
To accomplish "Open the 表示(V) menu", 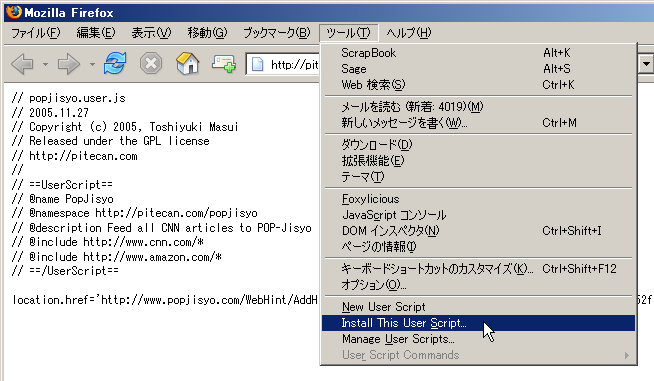I will tap(151, 33).
